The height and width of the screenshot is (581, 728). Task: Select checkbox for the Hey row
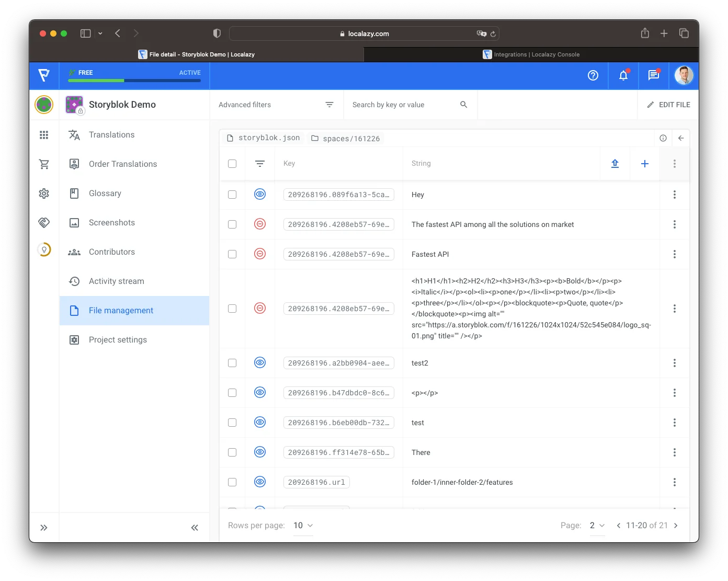[232, 195]
